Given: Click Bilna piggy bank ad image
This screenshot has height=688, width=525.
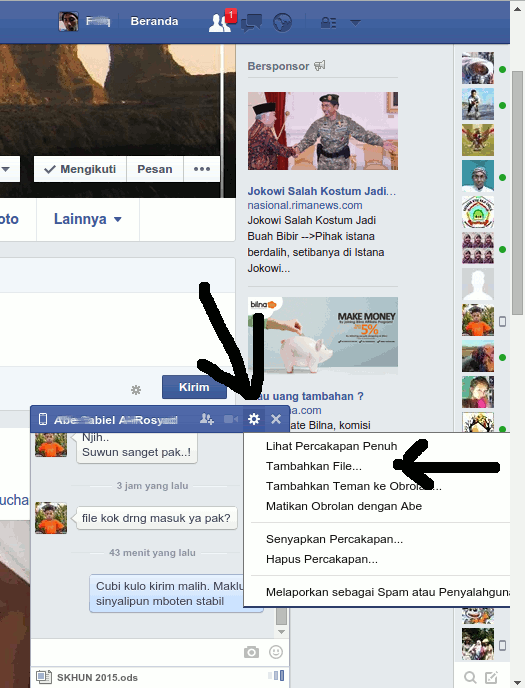Looking at the screenshot, I should point(323,336).
